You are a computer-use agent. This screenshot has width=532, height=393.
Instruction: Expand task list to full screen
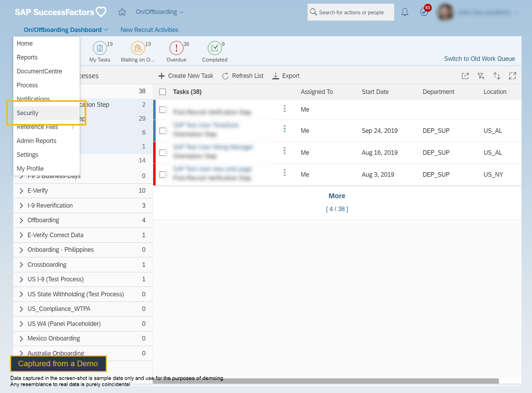tap(513, 76)
